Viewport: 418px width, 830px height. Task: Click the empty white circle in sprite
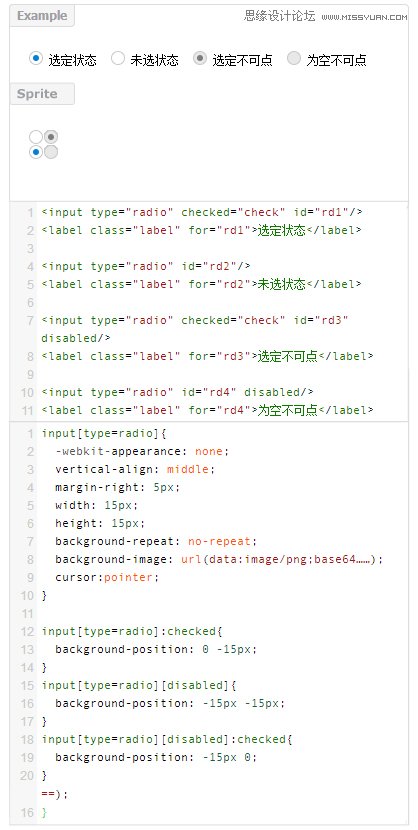tap(36, 137)
